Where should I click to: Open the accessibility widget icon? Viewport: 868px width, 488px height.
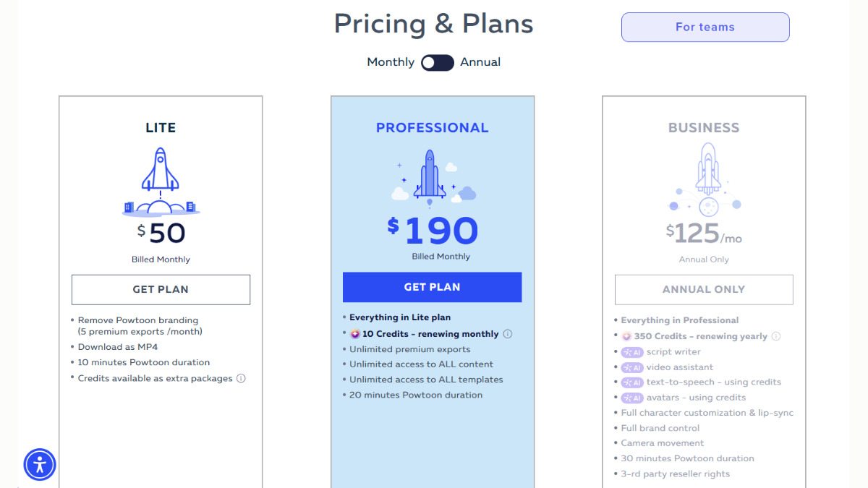coord(40,464)
